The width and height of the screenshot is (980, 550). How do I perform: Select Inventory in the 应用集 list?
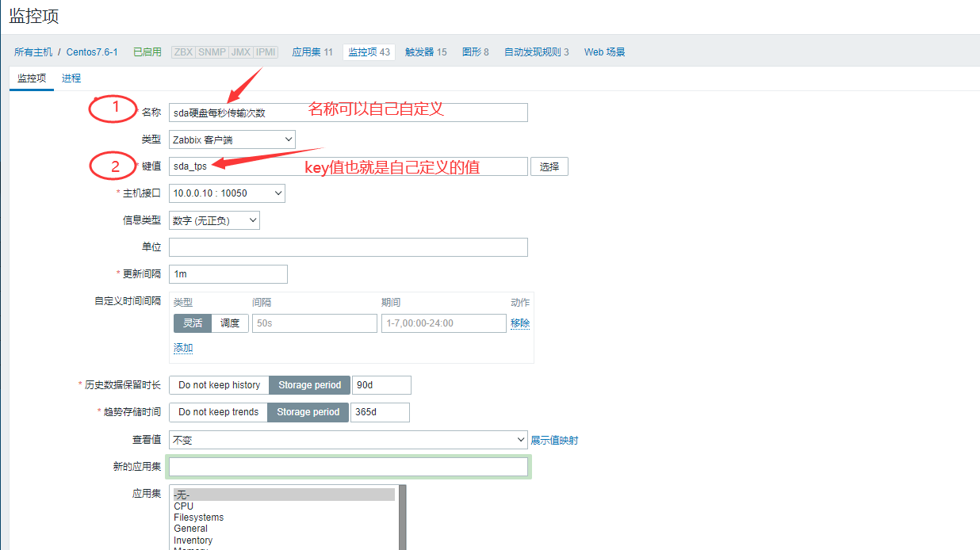(x=284, y=540)
